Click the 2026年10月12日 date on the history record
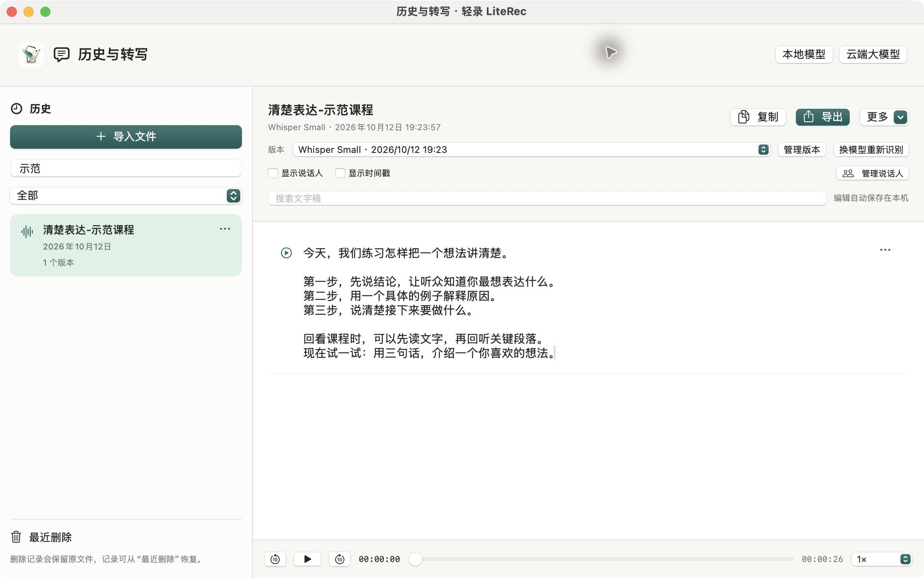The height and width of the screenshot is (578, 924). click(77, 247)
